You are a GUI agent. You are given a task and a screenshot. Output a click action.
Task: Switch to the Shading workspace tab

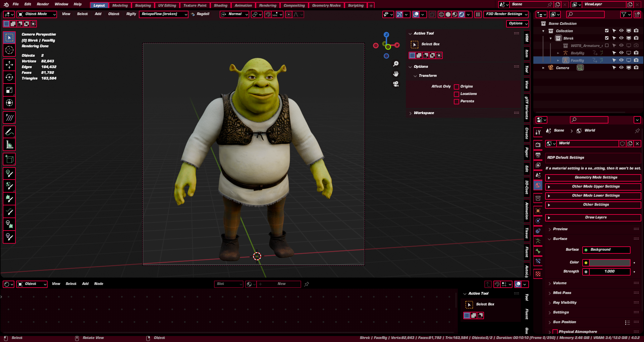220,5
